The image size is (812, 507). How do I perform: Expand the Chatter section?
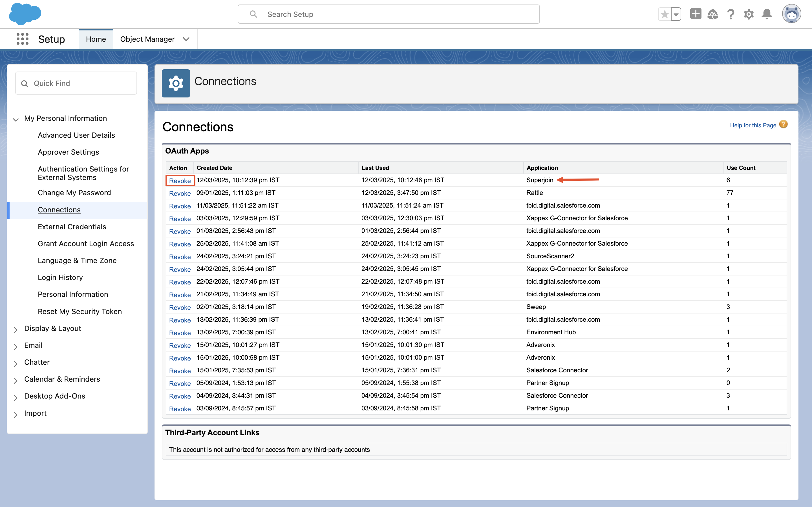16,363
